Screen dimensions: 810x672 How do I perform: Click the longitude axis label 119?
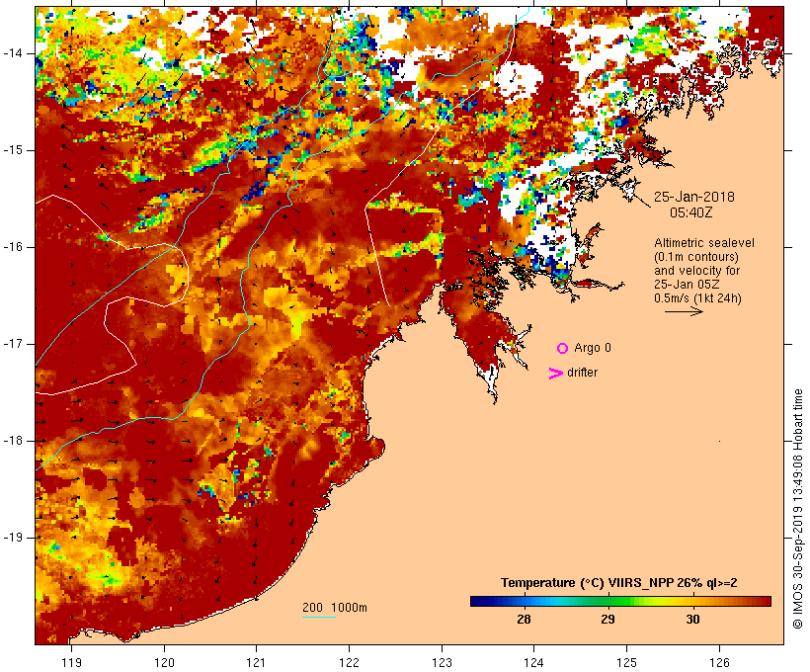tap(71, 662)
